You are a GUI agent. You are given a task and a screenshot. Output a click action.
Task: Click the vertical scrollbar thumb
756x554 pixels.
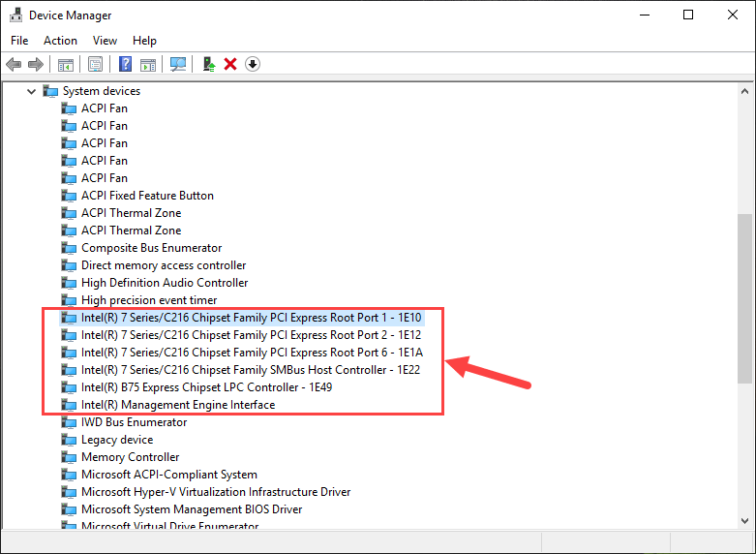point(745,298)
